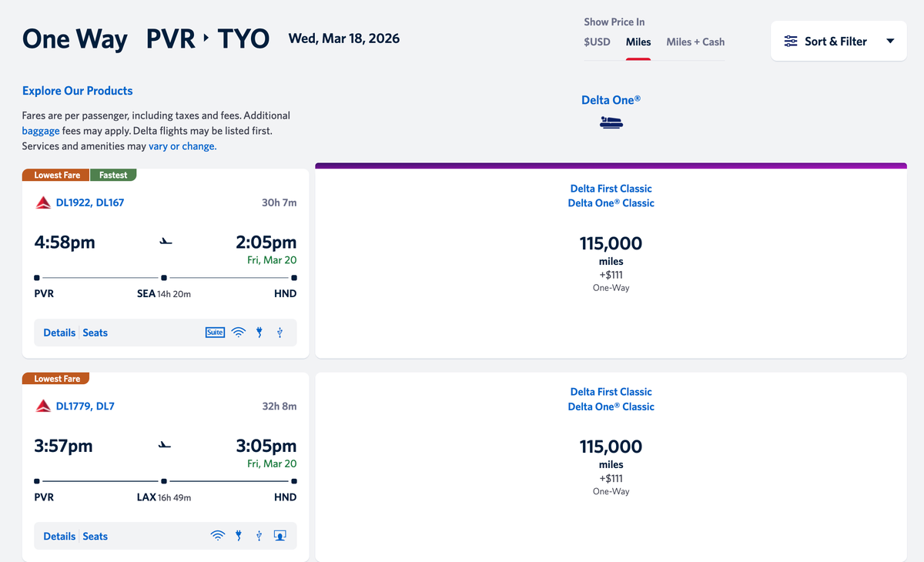Click the Lowest Fare tag on second flight

(x=55, y=378)
